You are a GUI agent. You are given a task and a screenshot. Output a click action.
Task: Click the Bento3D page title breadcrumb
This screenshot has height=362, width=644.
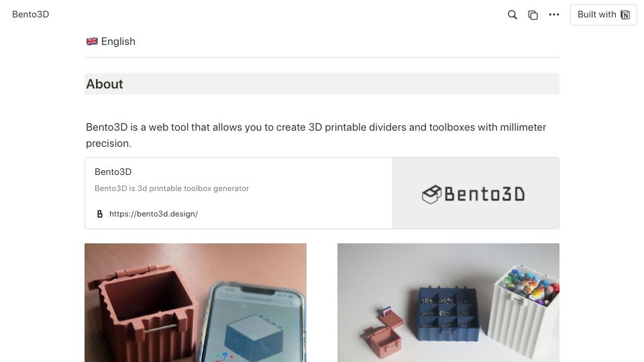pos(30,14)
